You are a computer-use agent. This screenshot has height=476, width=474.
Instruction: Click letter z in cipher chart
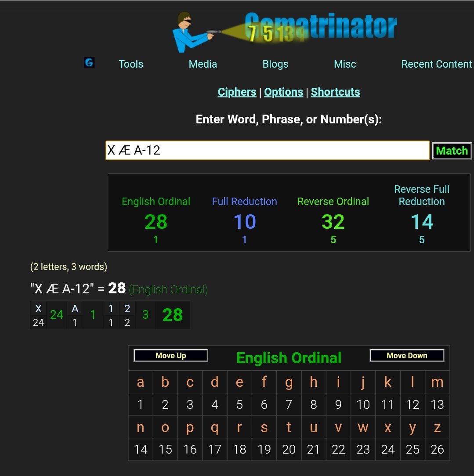pos(437,427)
